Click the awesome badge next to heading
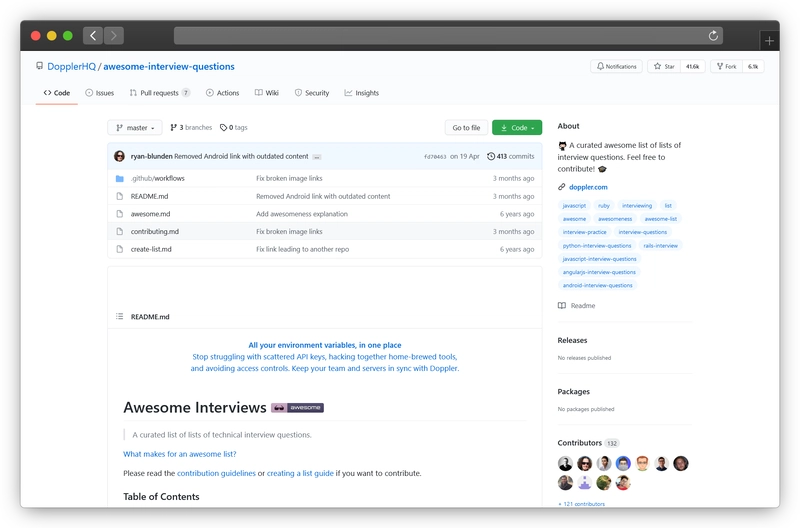 coord(297,408)
